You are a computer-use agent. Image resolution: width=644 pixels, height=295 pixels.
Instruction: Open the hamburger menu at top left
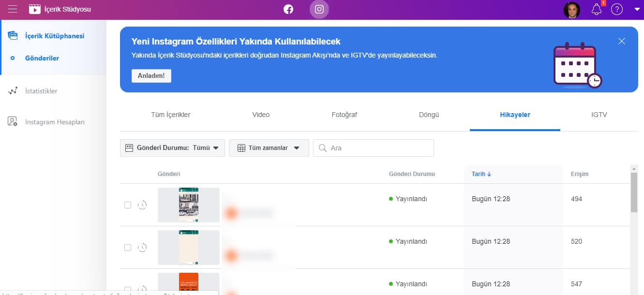(13, 9)
